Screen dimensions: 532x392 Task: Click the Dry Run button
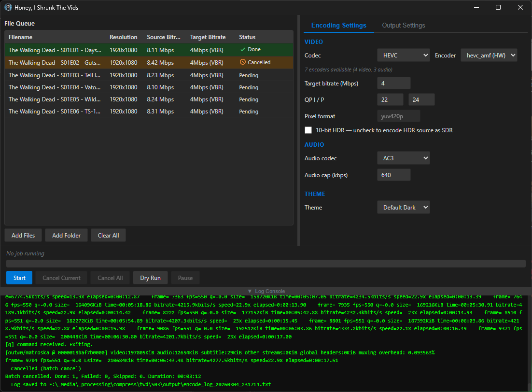[150, 278]
